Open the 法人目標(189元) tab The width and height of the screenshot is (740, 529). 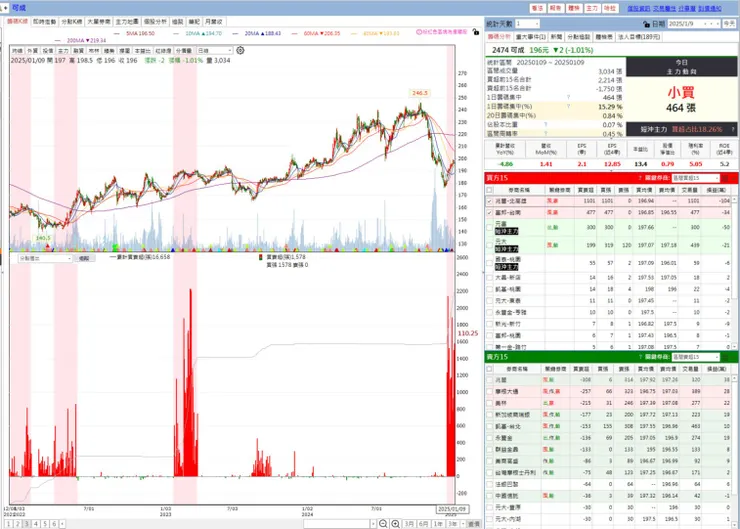click(639, 37)
